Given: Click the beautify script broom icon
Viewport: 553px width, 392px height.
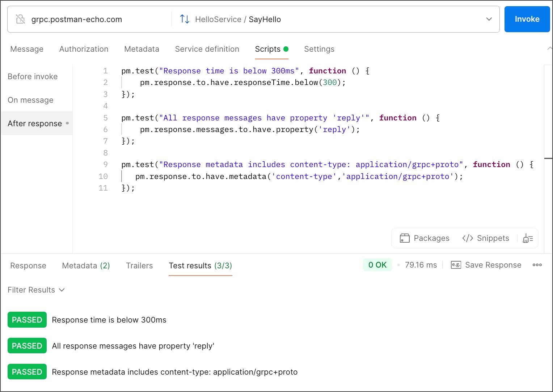Looking at the screenshot, I should 528,238.
